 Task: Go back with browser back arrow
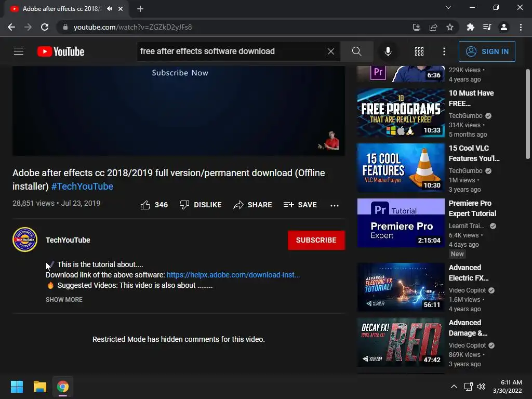[11, 27]
